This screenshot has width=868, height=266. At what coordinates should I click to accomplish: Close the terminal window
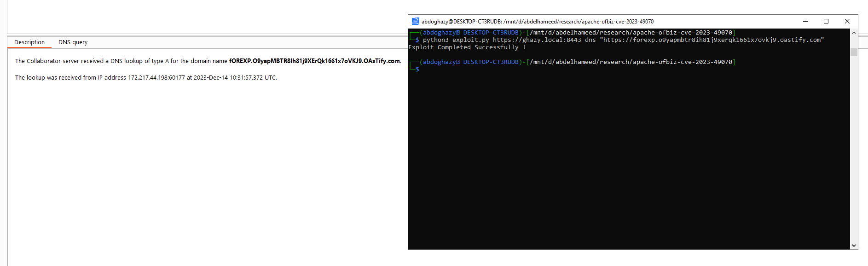click(x=847, y=21)
